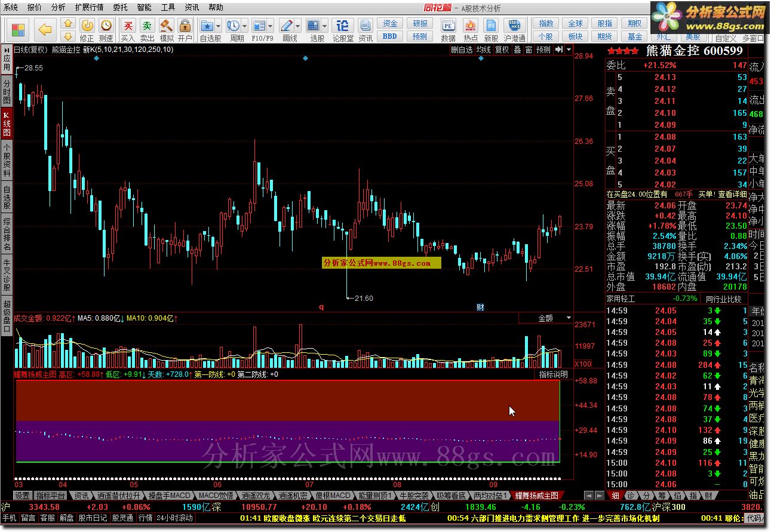This screenshot has width=771, height=532.
Task: Click the 研报 research report button
Action: [x=420, y=23]
